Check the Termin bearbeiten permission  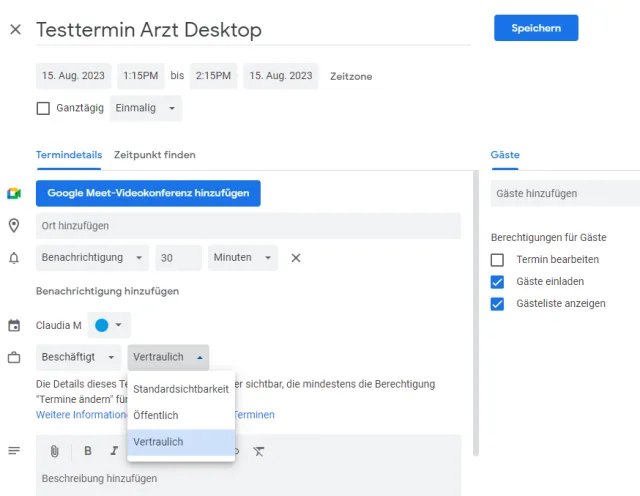(x=497, y=259)
